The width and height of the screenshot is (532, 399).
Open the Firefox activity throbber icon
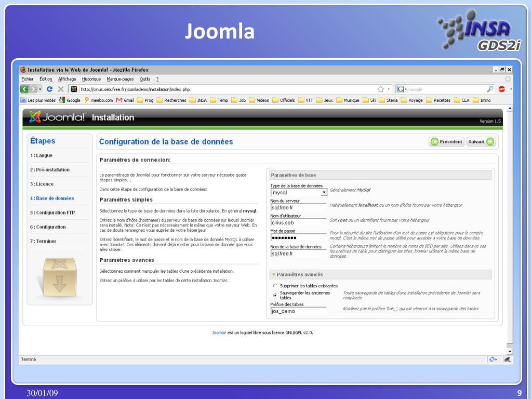click(x=508, y=79)
